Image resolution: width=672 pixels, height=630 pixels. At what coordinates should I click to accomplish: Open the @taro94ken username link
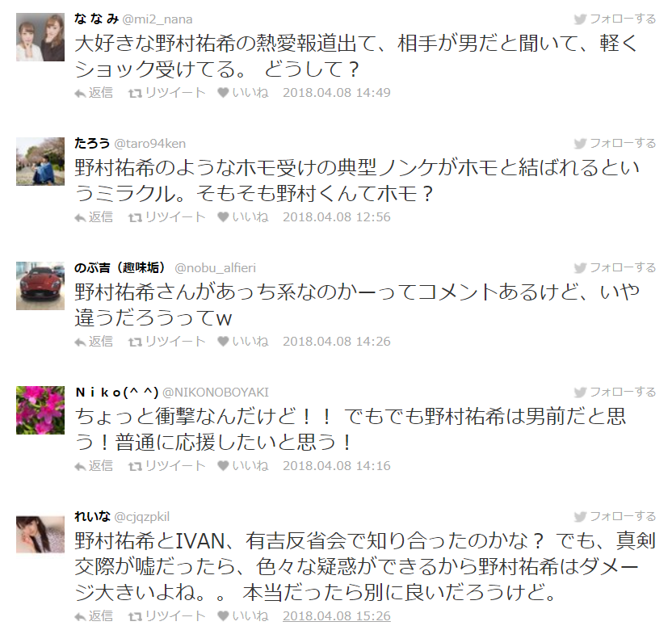pyautogui.click(x=150, y=144)
